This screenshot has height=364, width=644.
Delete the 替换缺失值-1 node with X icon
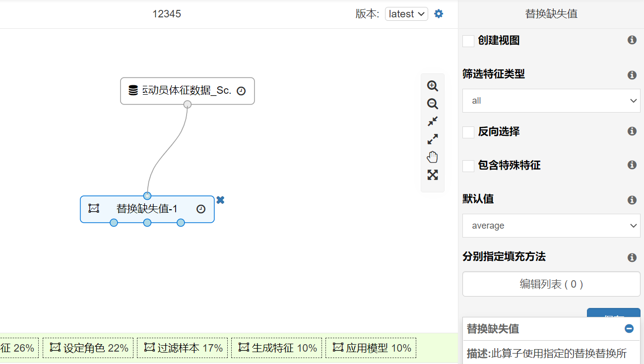tap(220, 200)
